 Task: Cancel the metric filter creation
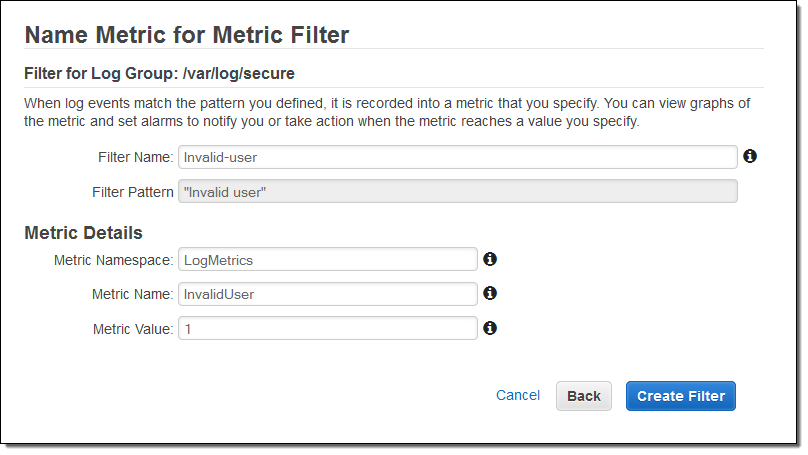(518, 395)
